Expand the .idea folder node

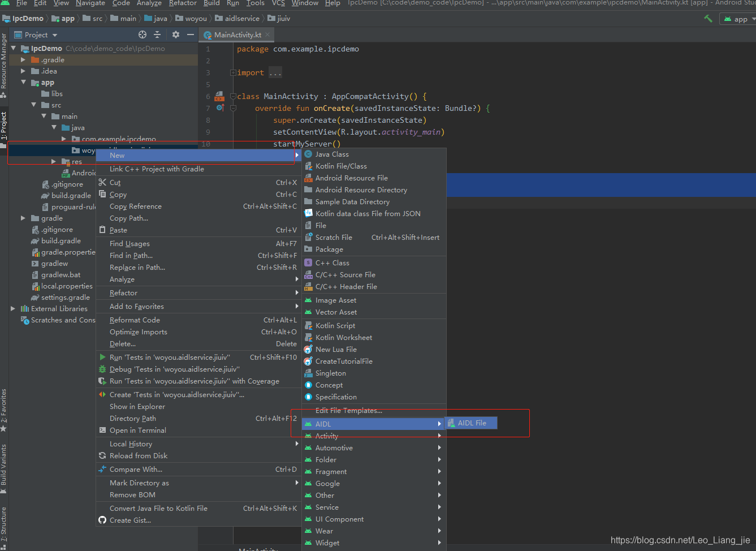pos(23,71)
